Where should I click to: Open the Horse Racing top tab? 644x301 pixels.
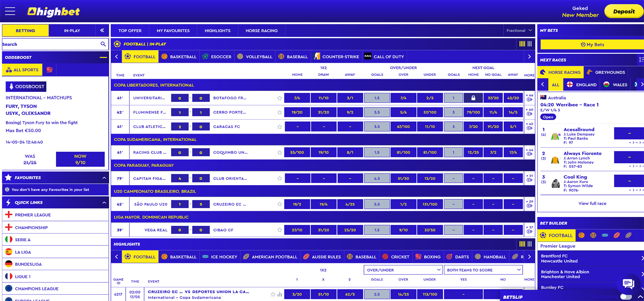[261, 31]
